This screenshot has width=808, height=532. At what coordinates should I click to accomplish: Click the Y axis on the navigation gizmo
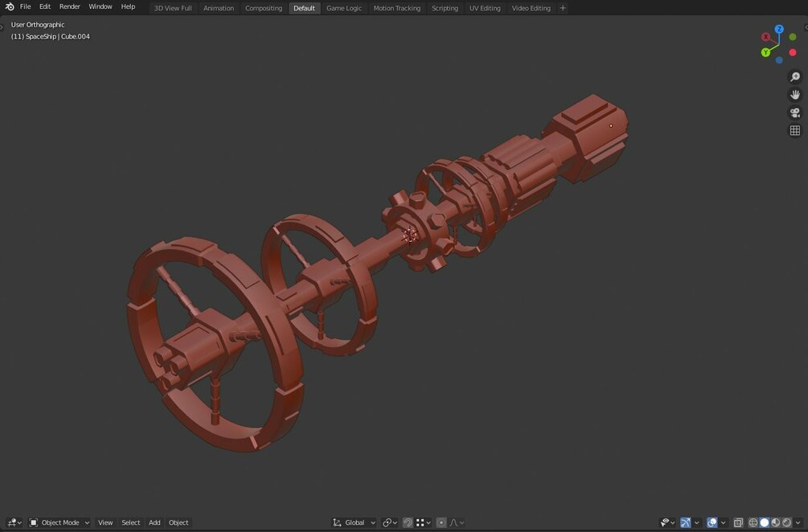point(765,52)
